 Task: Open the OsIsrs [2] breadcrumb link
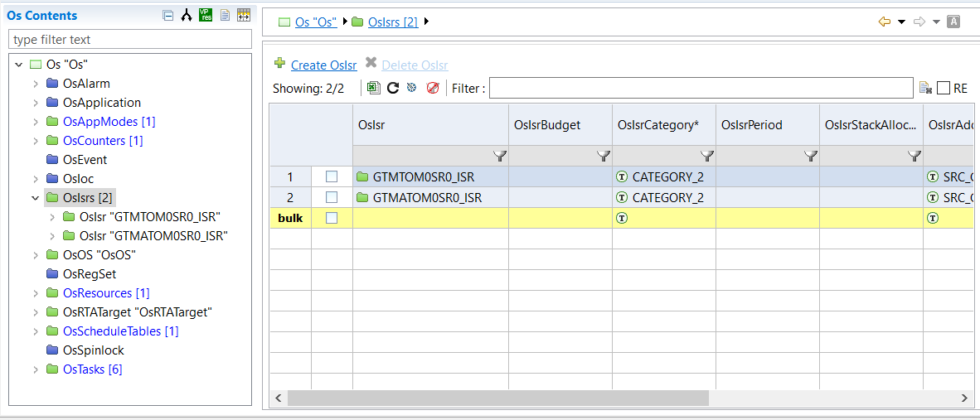(x=393, y=22)
